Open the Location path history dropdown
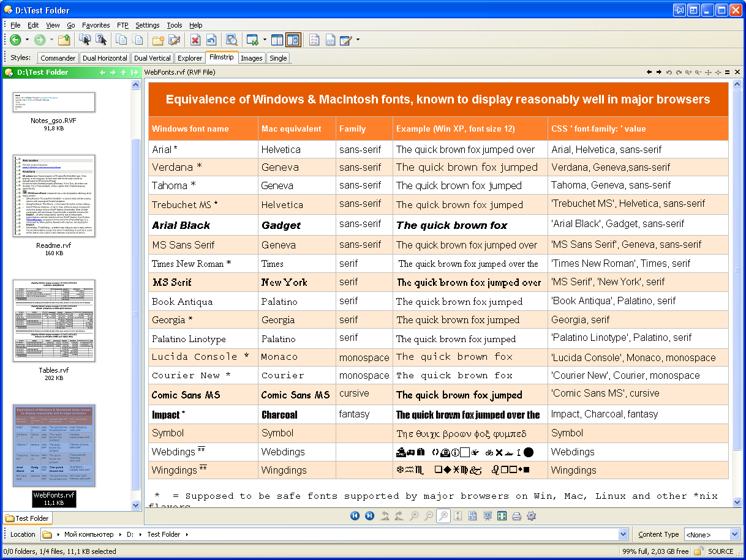746x560 pixels. click(624, 534)
